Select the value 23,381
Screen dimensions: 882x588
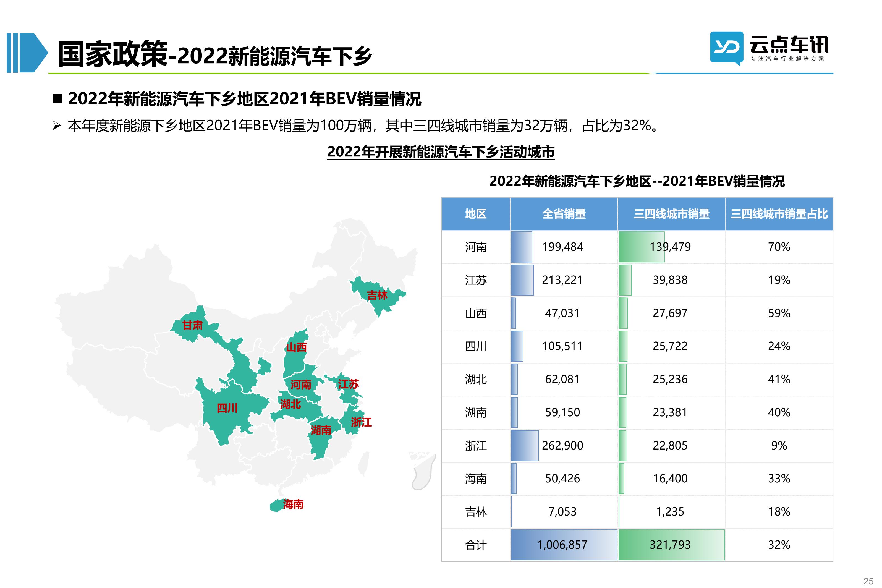(x=670, y=412)
